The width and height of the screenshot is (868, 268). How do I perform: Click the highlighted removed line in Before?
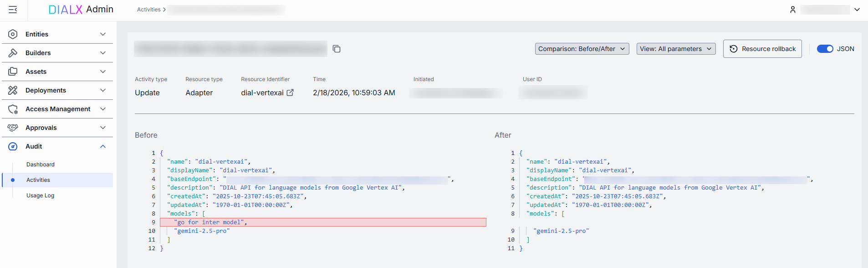[x=323, y=222]
